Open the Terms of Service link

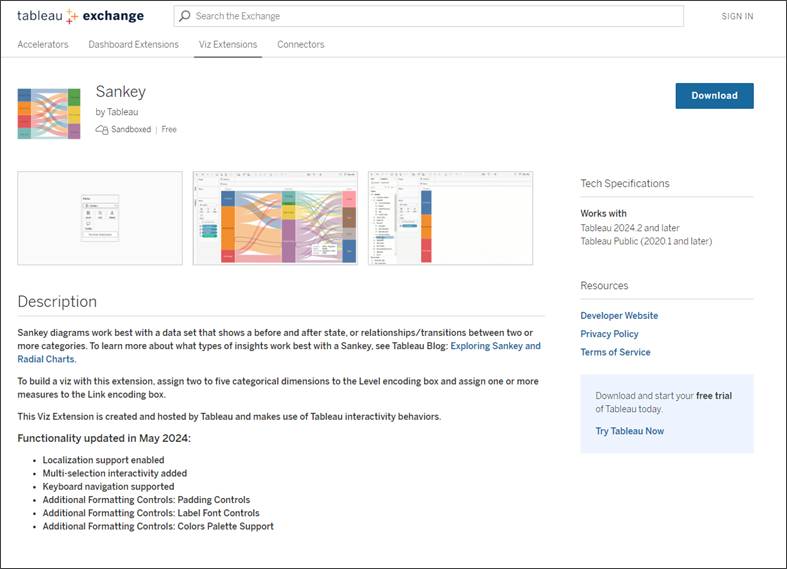coord(615,352)
